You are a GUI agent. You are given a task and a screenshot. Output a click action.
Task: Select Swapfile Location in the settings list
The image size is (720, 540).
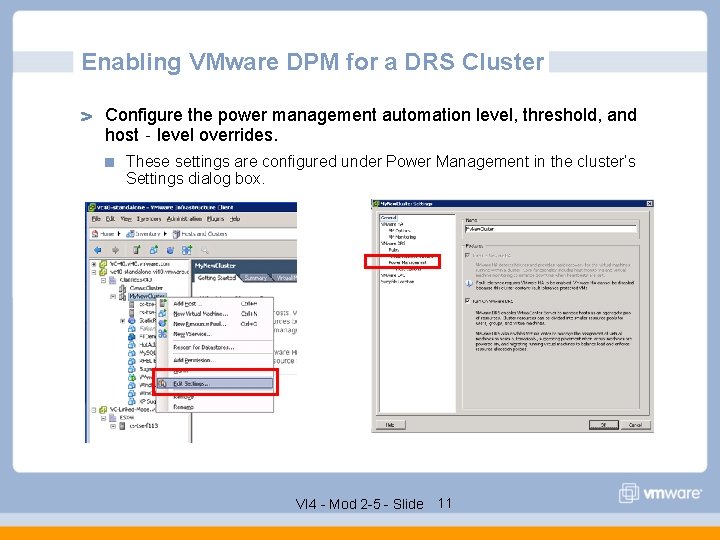click(x=397, y=281)
